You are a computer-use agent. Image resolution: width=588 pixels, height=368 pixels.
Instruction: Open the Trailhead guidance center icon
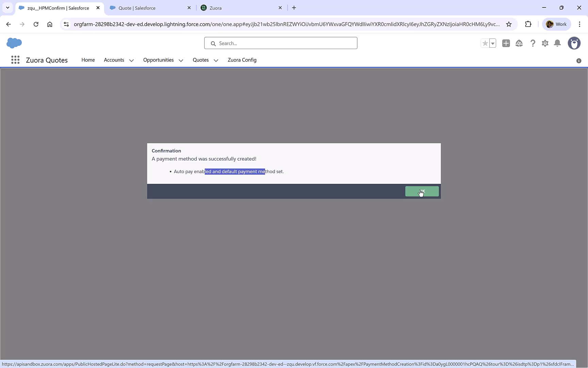point(519,43)
